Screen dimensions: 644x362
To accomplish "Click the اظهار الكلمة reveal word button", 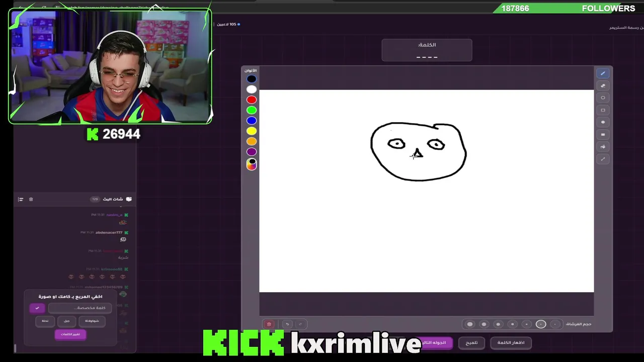I will point(511,343).
